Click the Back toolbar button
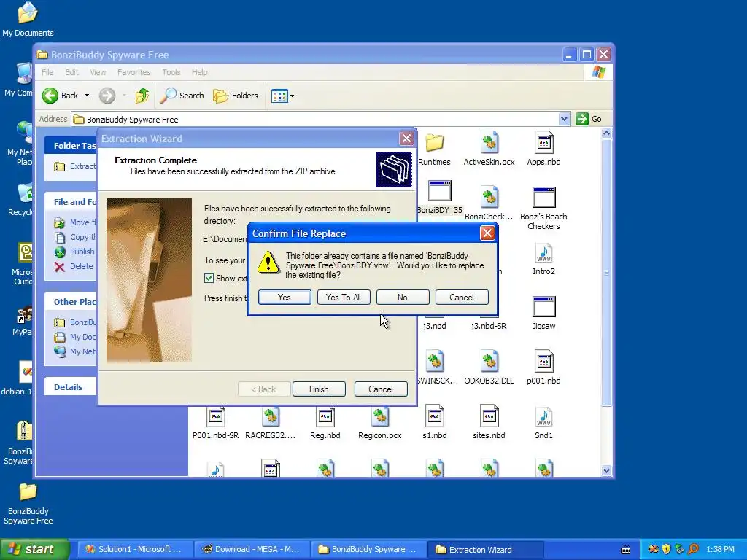This screenshot has width=747, height=560. (60, 96)
